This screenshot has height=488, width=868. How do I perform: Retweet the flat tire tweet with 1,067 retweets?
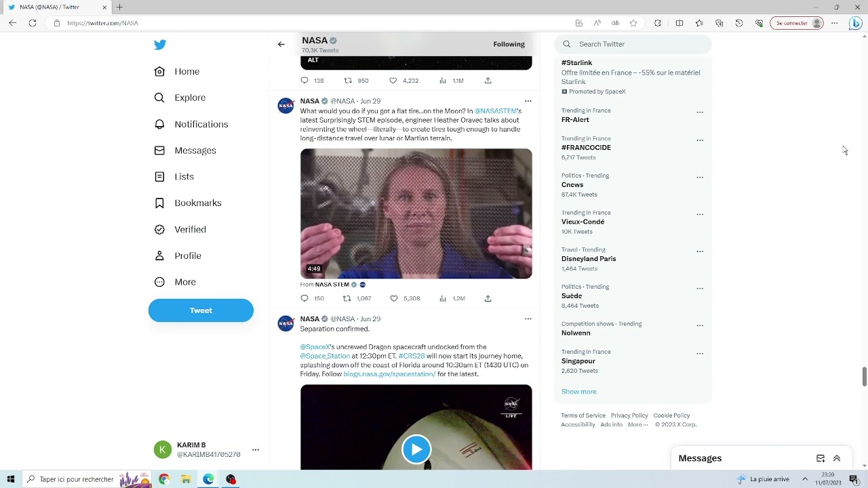coord(357,298)
